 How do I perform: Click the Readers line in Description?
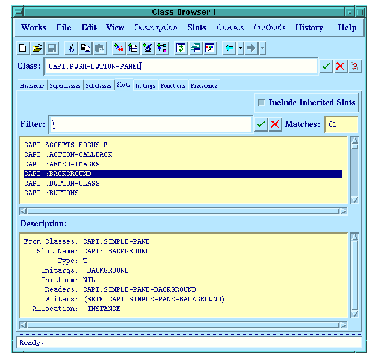point(120,289)
